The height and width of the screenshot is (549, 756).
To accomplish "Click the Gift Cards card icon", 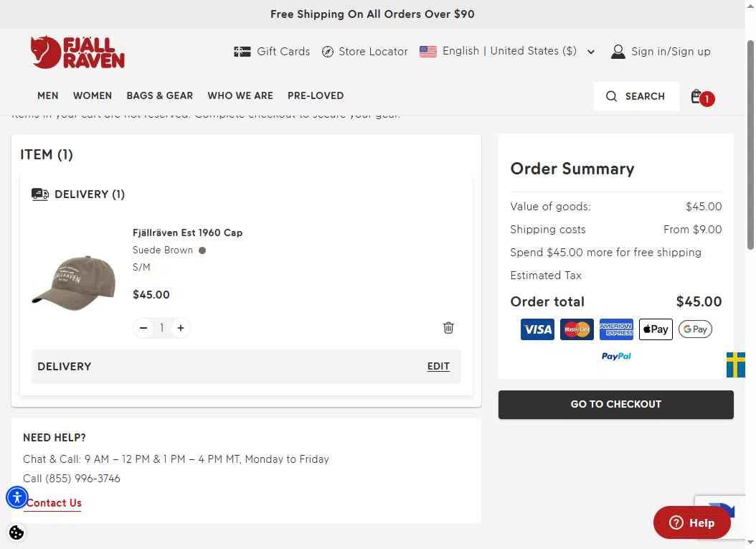I will coord(242,52).
